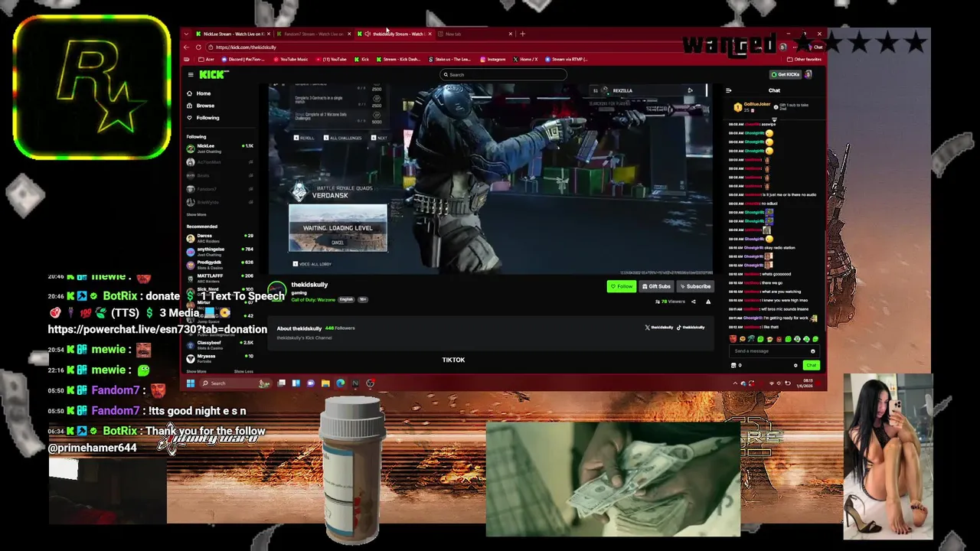Screen dimensions: 980x551
Task: Click the KICK logo
Action: (212, 74)
